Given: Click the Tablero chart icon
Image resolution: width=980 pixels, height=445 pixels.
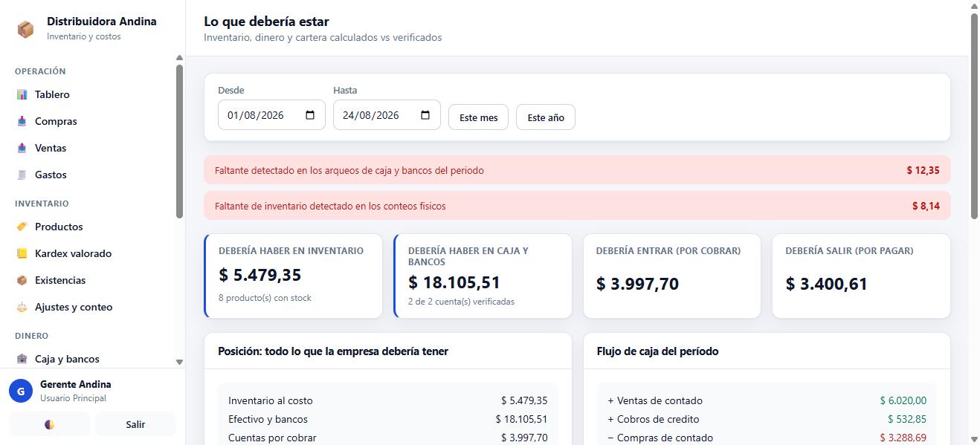Looking at the screenshot, I should coord(22,94).
